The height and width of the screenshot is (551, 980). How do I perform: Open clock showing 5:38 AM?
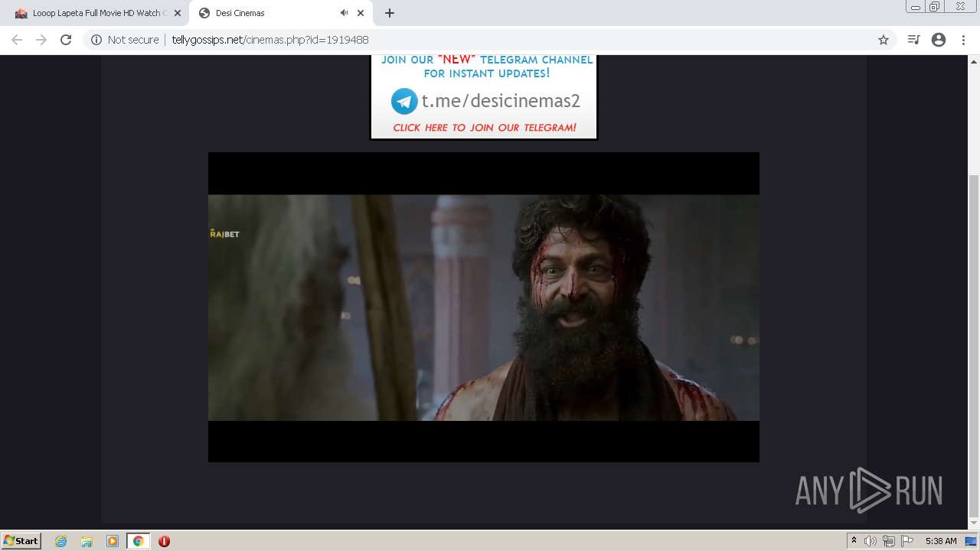941,541
